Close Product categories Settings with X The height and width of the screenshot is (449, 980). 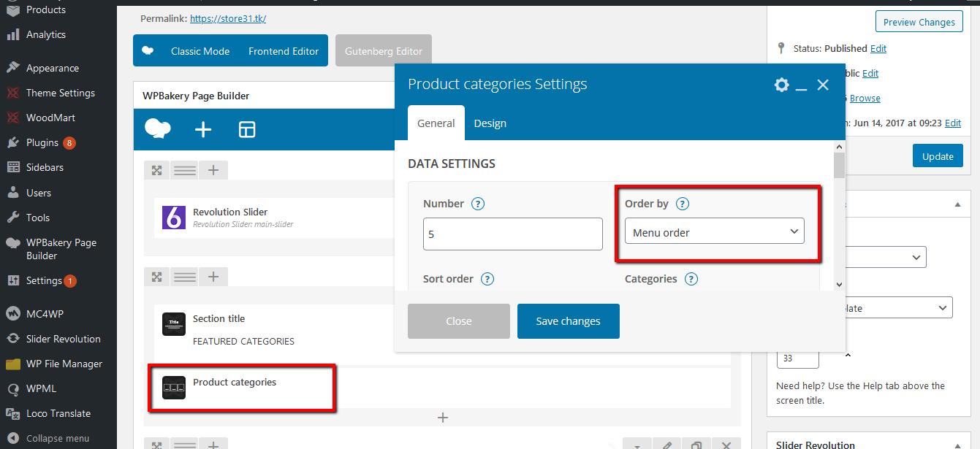point(823,85)
